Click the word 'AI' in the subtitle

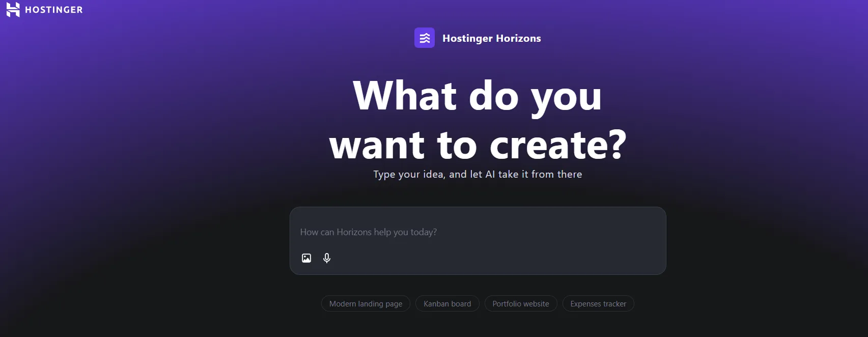tap(490, 175)
